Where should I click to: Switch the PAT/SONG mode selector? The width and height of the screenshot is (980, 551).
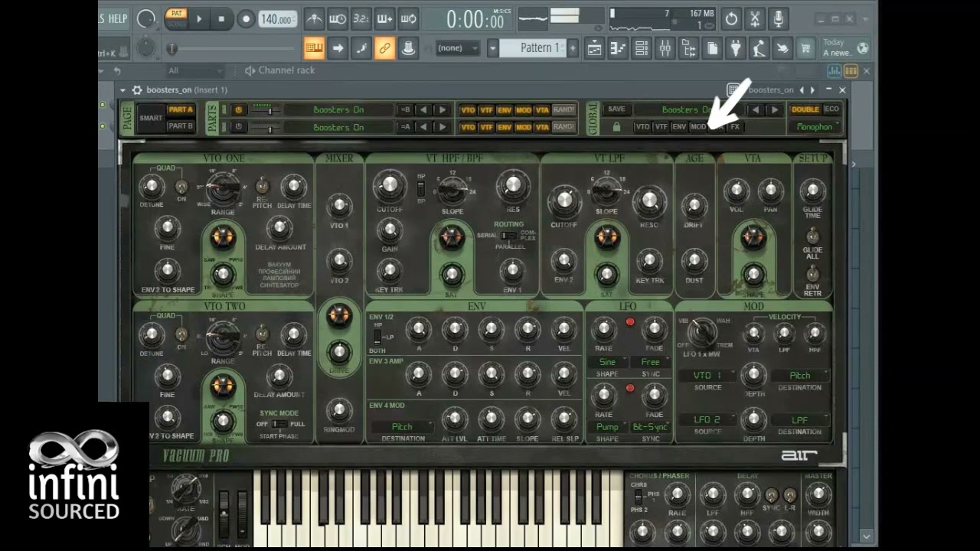pyautogui.click(x=176, y=19)
